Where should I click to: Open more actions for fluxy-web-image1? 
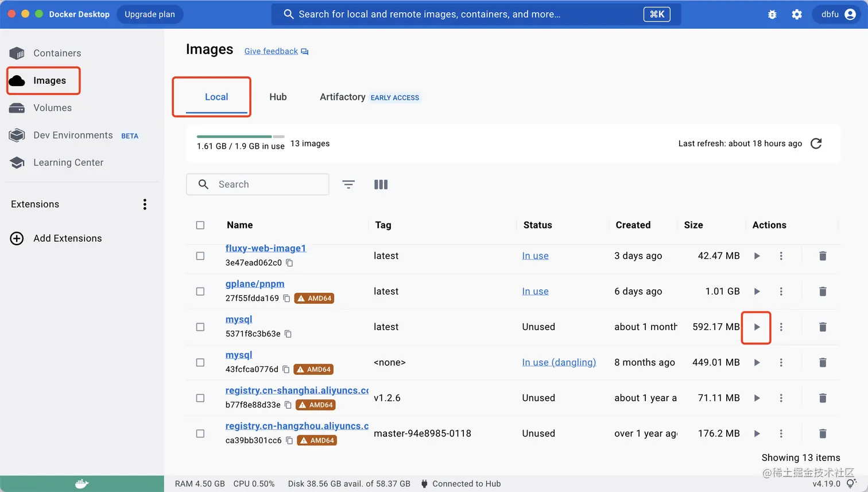point(781,256)
